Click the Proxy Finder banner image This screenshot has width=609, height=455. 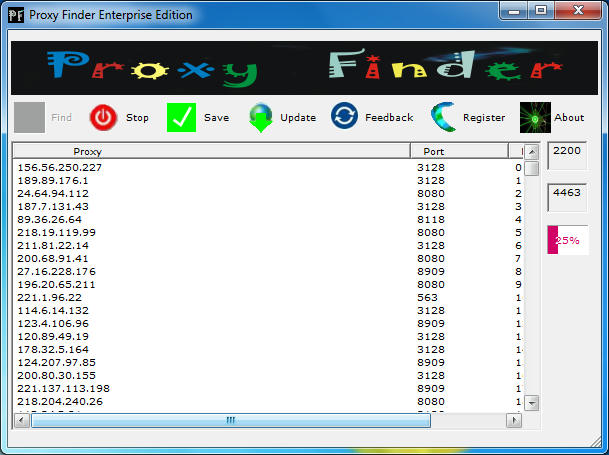coord(304,68)
